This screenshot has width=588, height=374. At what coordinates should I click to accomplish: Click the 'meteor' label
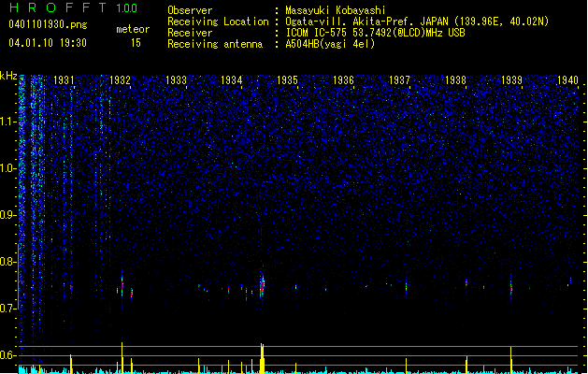tap(133, 29)
